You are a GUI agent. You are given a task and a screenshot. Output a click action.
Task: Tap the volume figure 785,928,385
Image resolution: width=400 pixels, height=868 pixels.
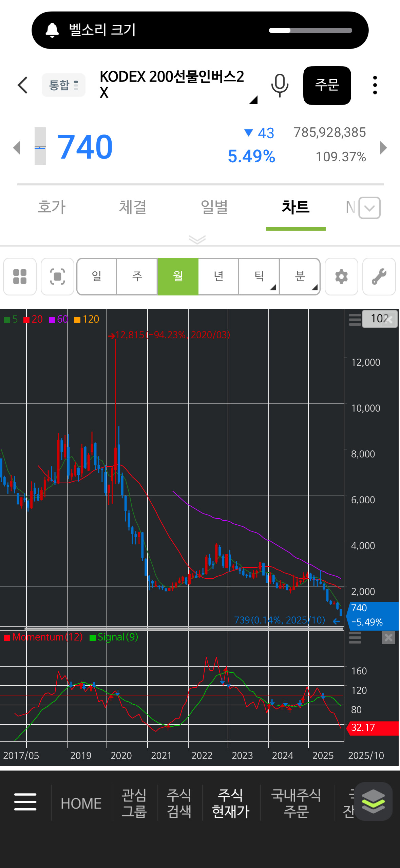click(x=330, y=132)
